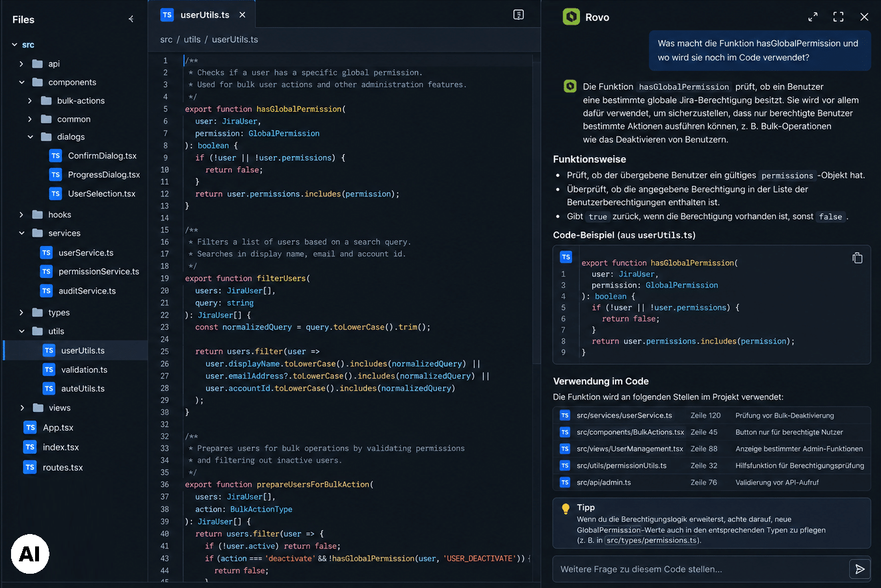The width and height of the screenshot is (881, 588).
Task: Click the TS icon next to auditService.ts
Action: coord(46,291)
